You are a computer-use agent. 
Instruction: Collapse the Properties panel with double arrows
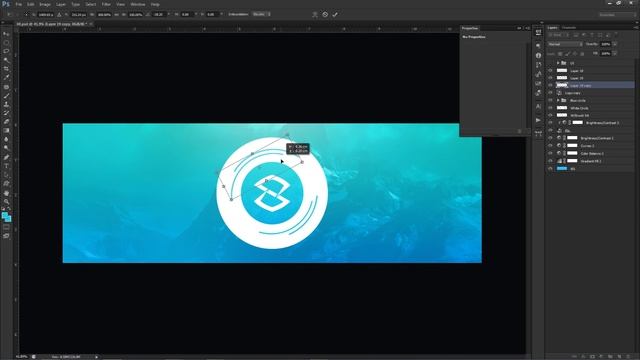tap(519, 28)
